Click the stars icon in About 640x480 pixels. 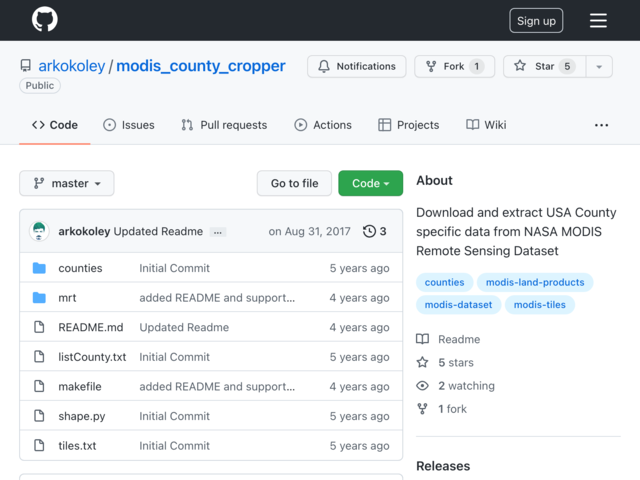click(x=422, y=362)
